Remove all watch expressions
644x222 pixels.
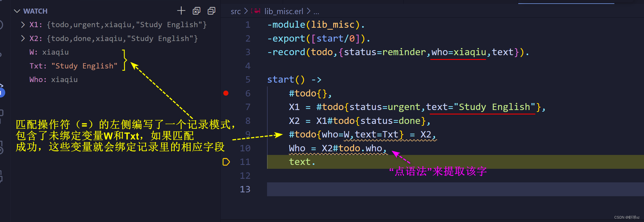[196, 11]
